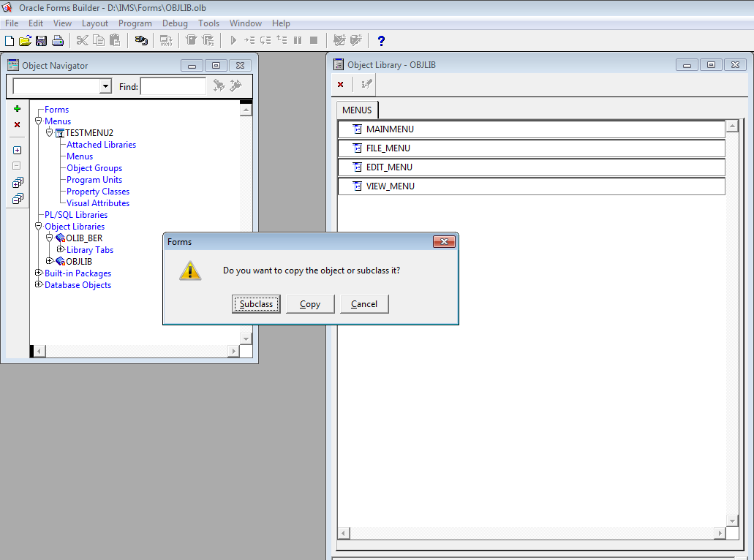Click the Collapse All icon in Navigator
The height and width of the screenshot is (560, 754).
pyautogui.click(x=18, y=199)
